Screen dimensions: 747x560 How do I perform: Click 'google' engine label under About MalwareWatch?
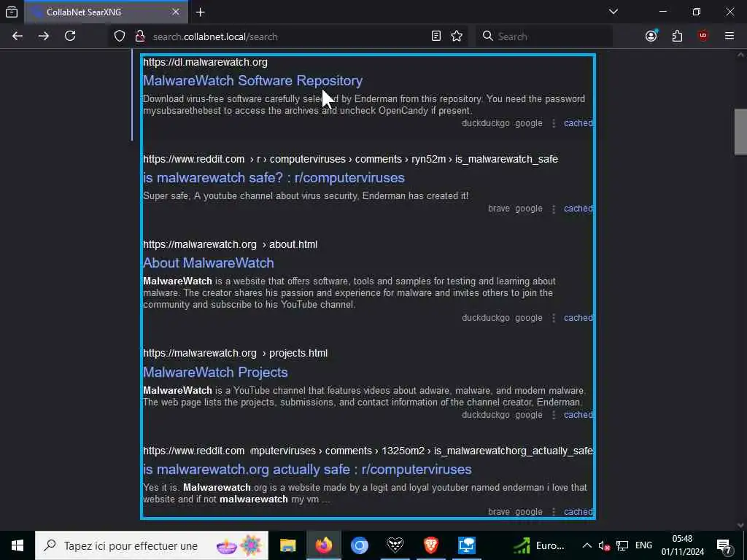528,318
